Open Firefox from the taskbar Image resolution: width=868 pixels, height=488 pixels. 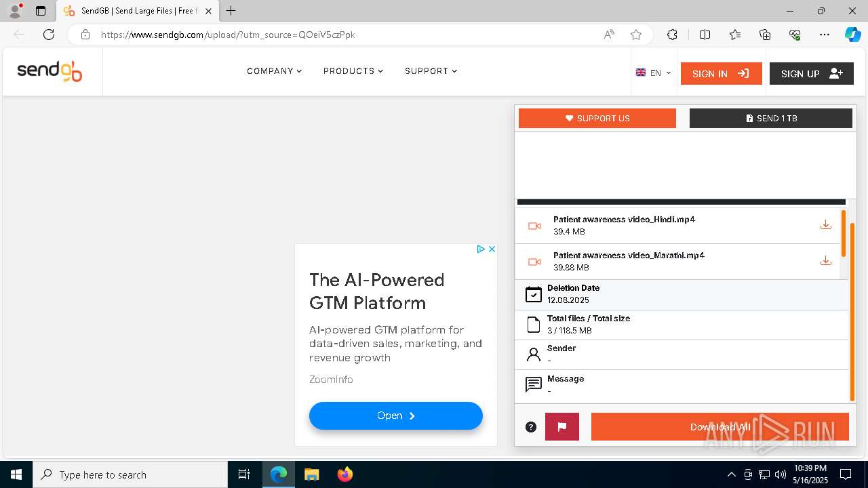(345, 474)
